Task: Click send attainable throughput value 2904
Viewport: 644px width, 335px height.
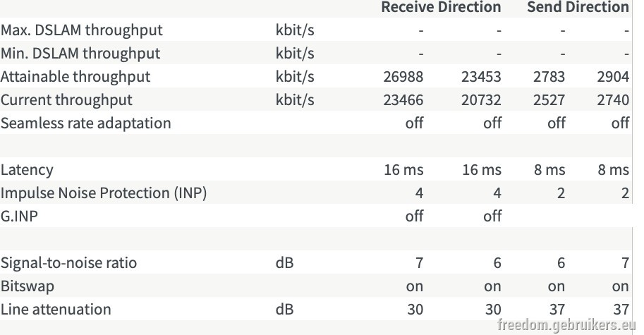Action: [x=613, y=77]
